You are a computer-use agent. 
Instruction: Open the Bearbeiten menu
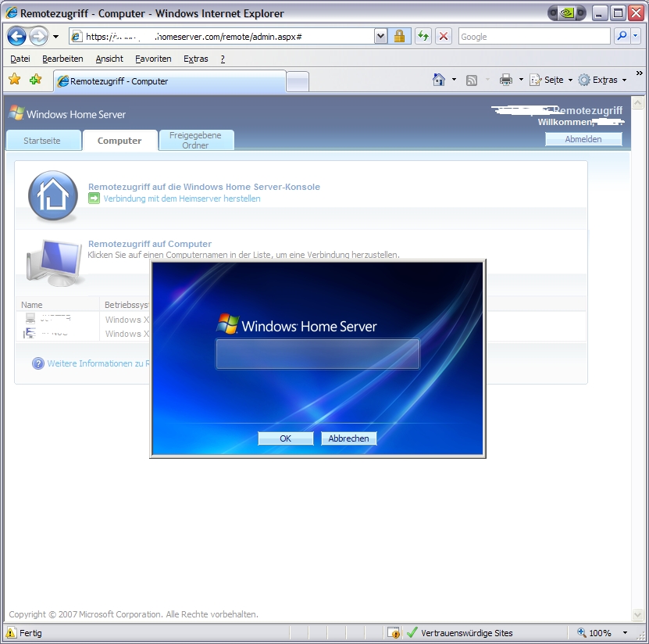pos(62,59)
